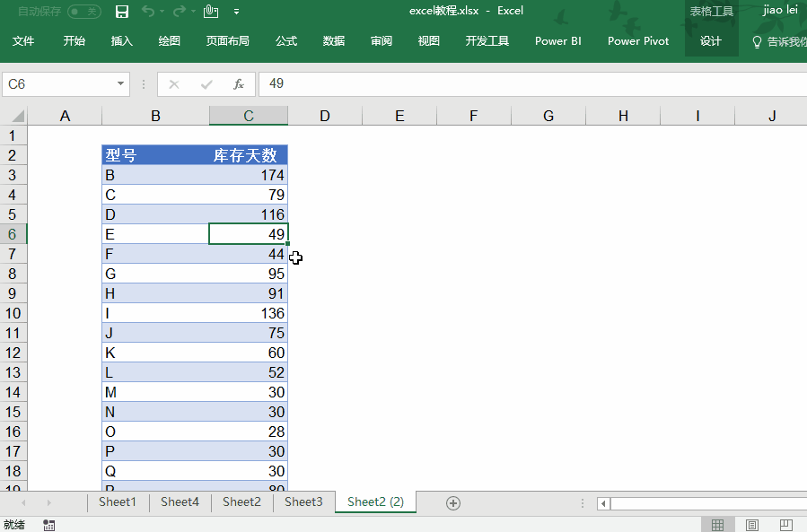Image resolution: width=807 pixels, height=532 pixels.
Task: Add a new sheet with plus icon
Action: [x=453, y=503]
